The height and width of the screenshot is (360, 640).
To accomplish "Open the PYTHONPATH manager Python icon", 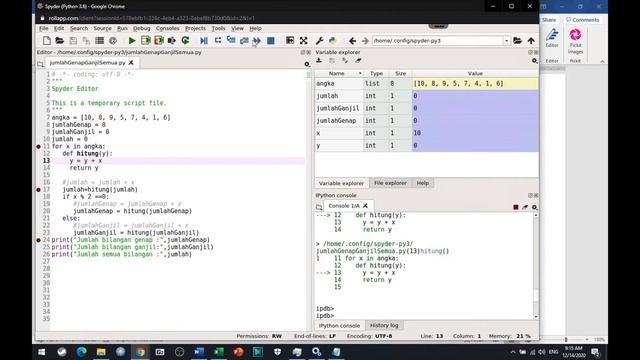I will point(333,40).
